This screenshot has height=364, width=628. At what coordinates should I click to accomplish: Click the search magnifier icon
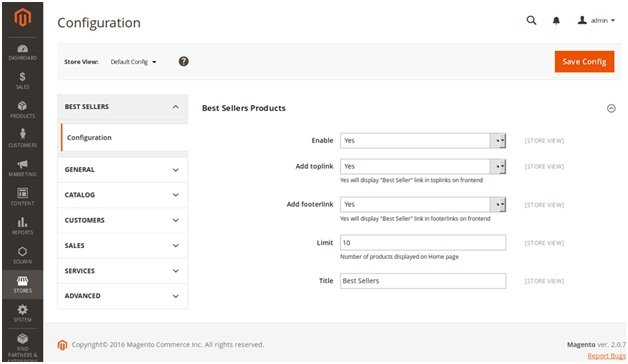(531, 20)
